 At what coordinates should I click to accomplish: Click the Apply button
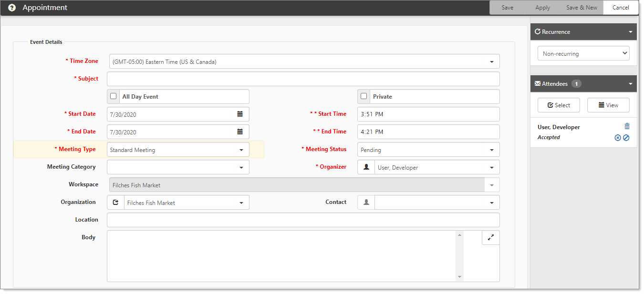(542, 8)
